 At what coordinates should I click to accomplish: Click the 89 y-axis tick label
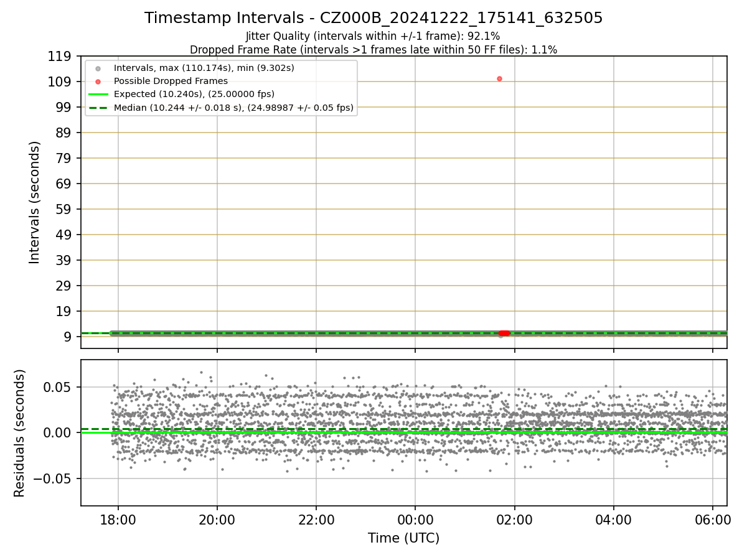pos(65,133)
